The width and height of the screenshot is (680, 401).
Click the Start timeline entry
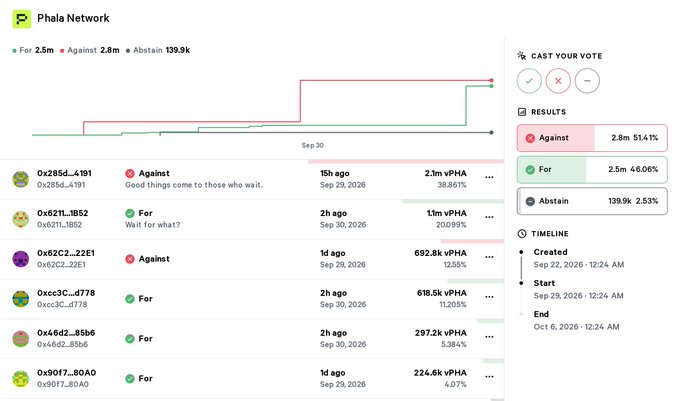point(579,289)
